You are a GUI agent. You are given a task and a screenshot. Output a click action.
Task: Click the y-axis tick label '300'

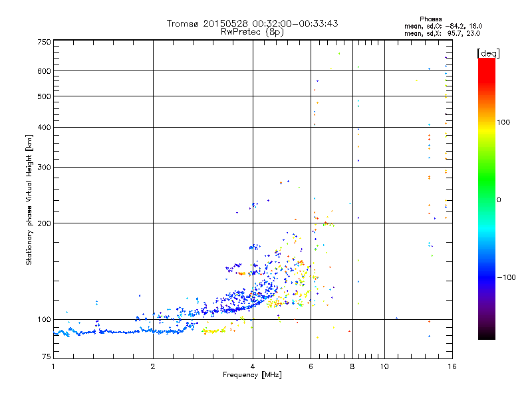coord(44,168)
